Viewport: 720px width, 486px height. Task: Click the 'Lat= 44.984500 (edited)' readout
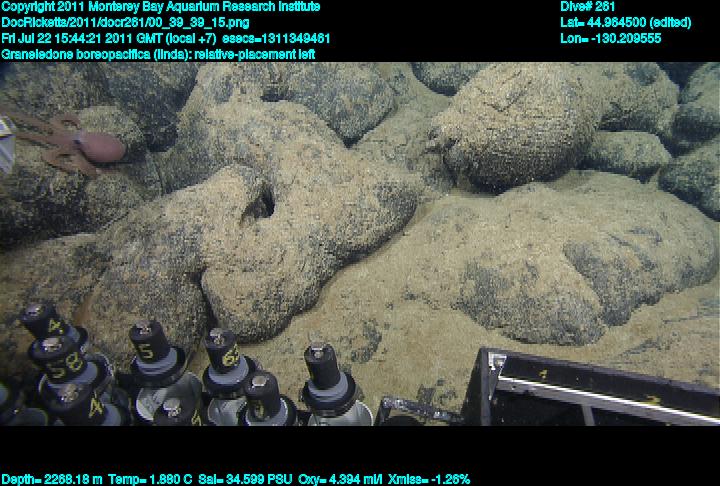click(625, 23)
